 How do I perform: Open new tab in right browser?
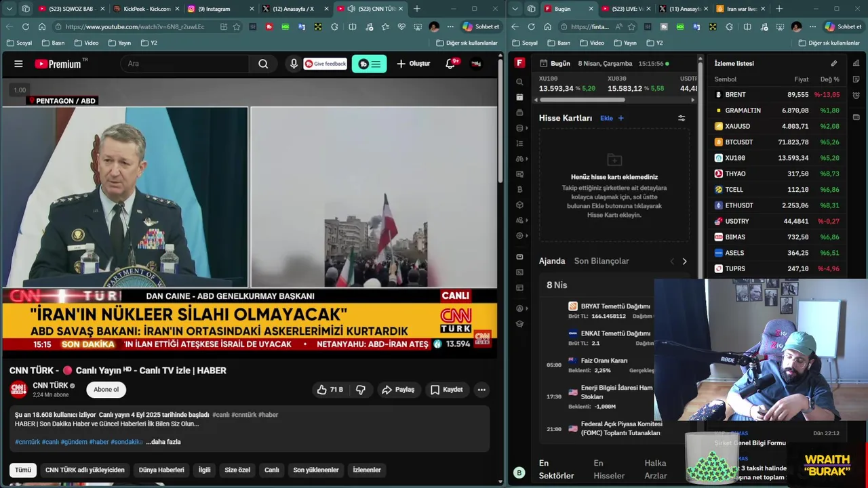tap(779, 9)
